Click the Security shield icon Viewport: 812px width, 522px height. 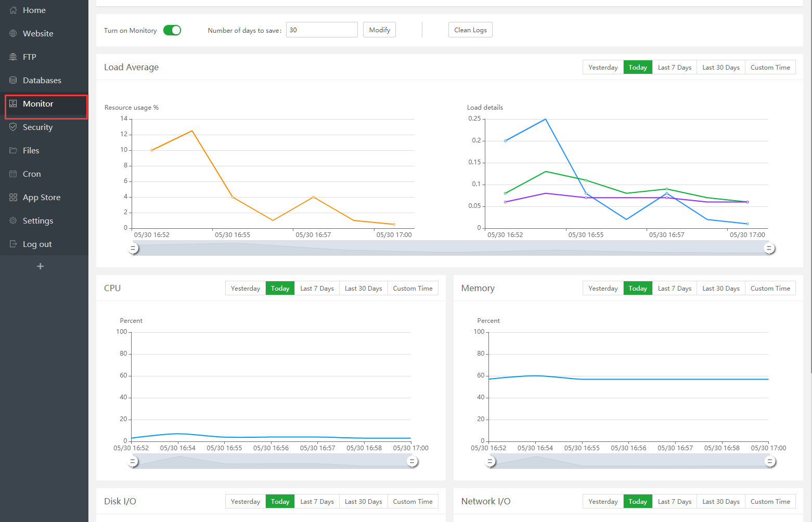click(13, 127)
